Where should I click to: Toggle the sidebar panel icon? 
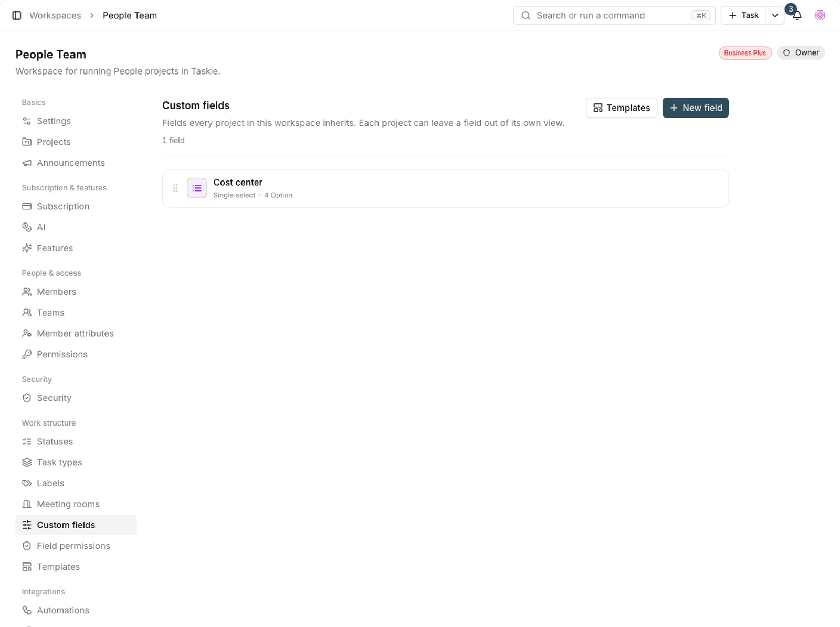[x=17, y=16]
